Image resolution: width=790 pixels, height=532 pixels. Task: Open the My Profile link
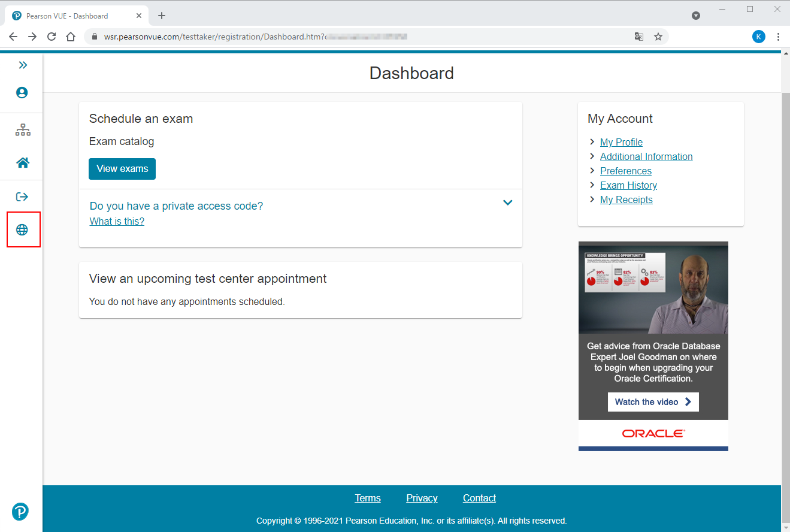coord(621,142)
